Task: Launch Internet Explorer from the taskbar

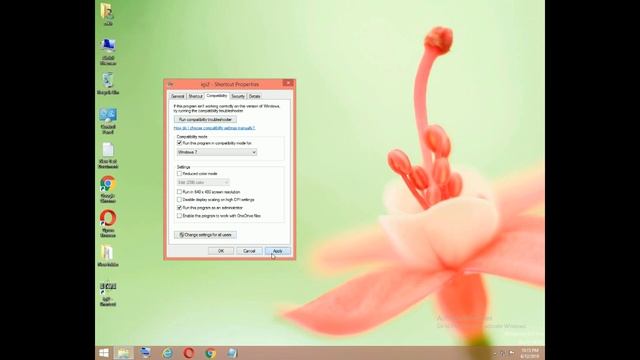Action: pos(167,353)
